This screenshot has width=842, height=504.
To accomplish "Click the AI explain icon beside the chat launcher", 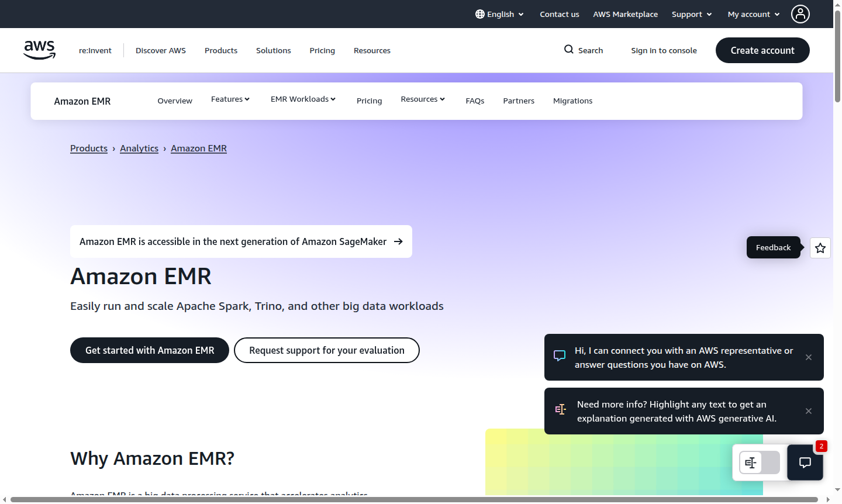I will (x=751, y=462).
